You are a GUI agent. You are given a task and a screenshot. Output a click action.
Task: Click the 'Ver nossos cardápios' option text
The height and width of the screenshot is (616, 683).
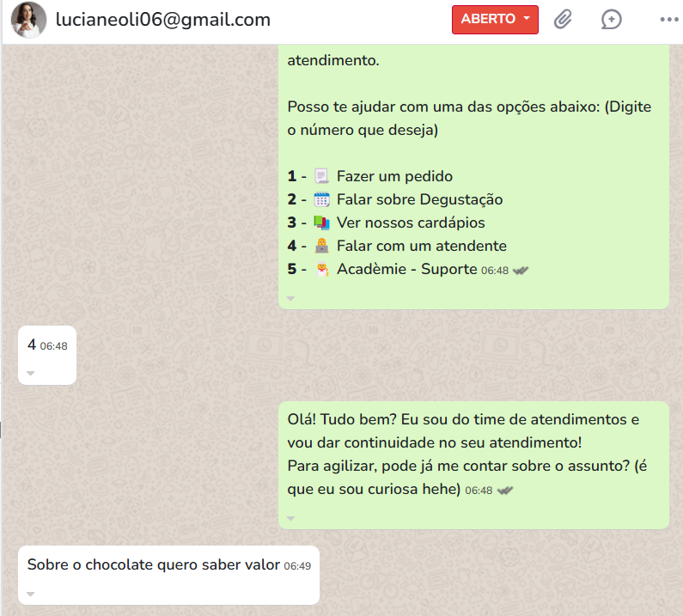(x=411, y=223)
